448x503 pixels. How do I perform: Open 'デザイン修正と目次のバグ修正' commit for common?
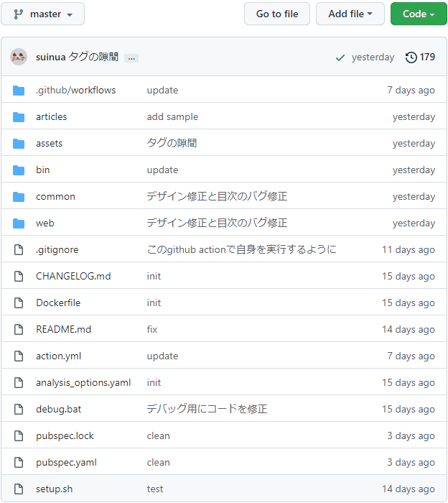pos(217,196)
